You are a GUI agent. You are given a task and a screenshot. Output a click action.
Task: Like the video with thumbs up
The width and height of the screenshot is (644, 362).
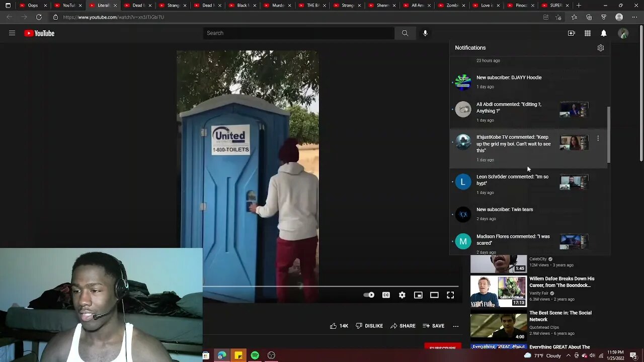pyautogui.click(x=339, y=326)
